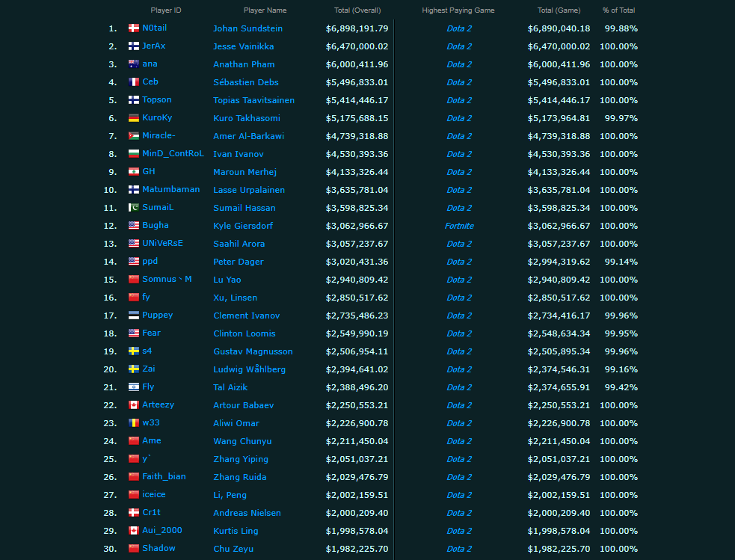Click the Estonian flag next to Puppey
The height and width of the screenshot is (560, 735).
pos(134,316)
